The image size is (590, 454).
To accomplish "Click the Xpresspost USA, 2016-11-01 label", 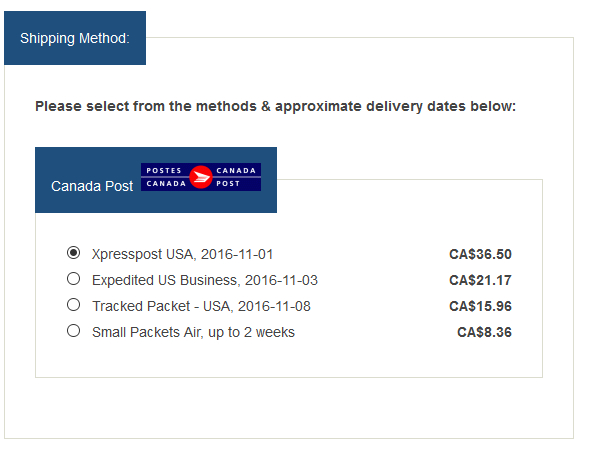I will [x=182, y=254].
